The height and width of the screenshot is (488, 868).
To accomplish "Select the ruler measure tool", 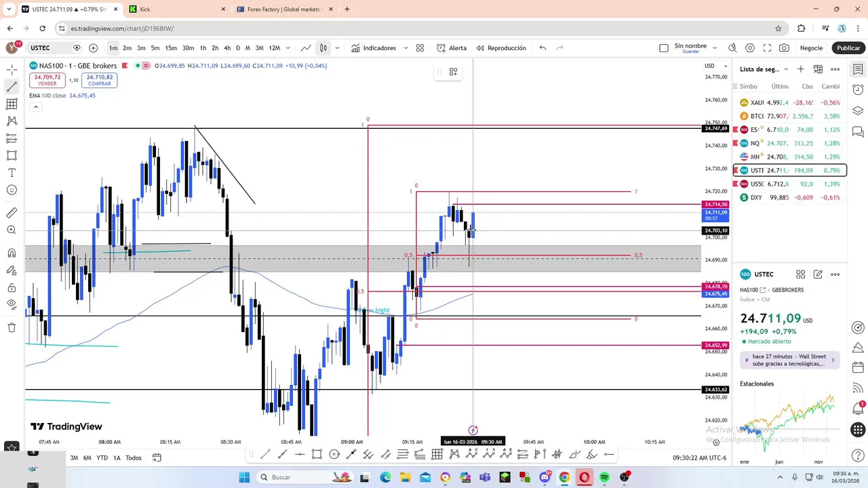I will click(12, 213).
